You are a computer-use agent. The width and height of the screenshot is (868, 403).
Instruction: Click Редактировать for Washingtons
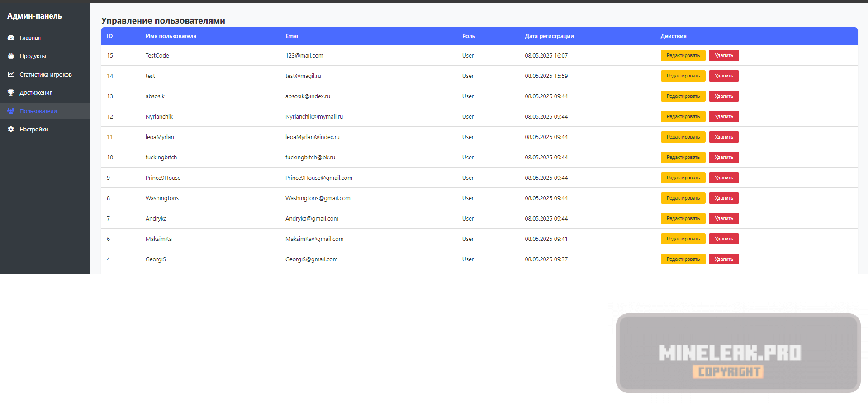pyautogui.click(x=683, y=198)
